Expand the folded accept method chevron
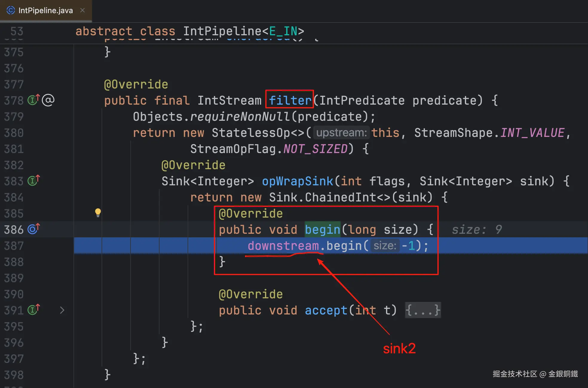The image size is (588, 388). point(62,310)
